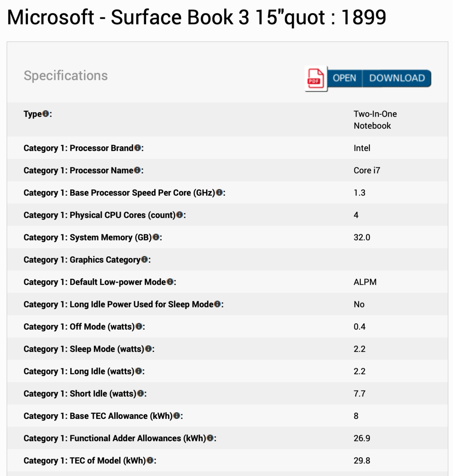Click info icon beside Processor Name
Viewport: 453px width, 476px height.
(137, 170)
